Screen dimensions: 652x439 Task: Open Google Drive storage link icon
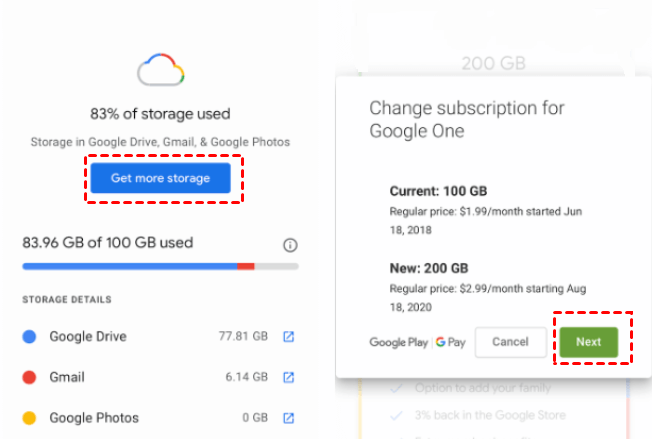[x=288, y=337]
